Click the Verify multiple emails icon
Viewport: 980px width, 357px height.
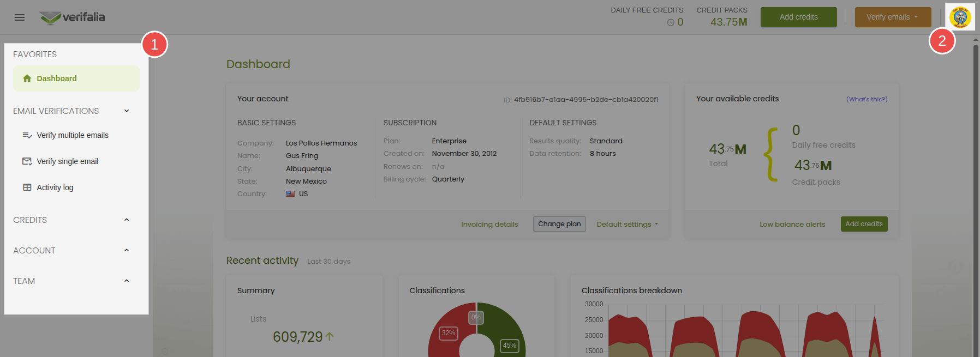pyautogui.click(x=27, y=135)
